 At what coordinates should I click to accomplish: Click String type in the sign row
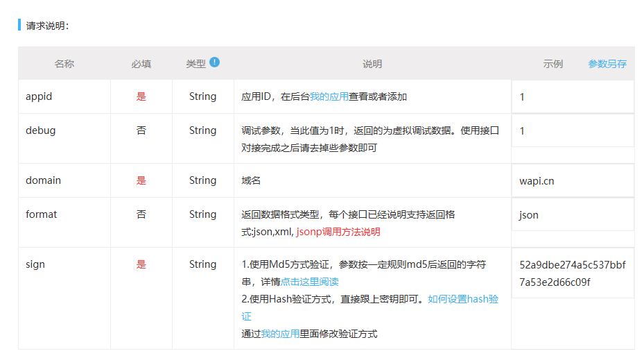[202, 264]
